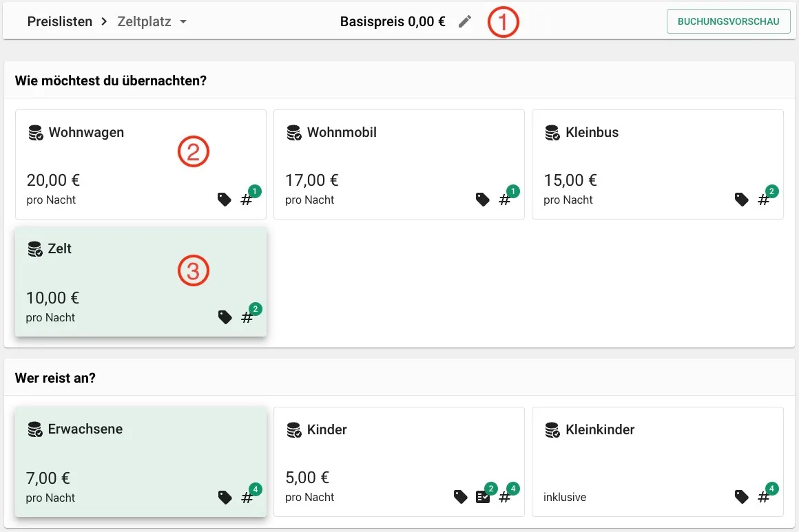Image resolution: width=799 pixels, height=532 pixels.
Task: Click the coins icon next to Zelt
Action: pos(35,249)
